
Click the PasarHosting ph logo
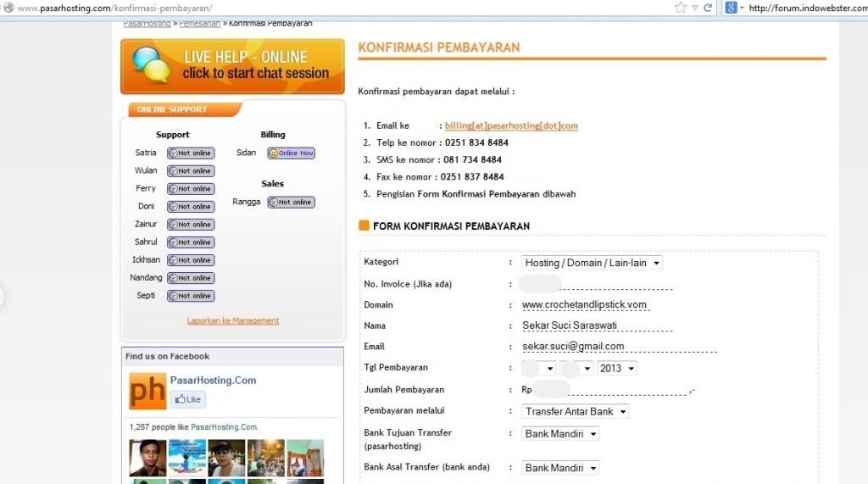pyautogui.click(x=147, y=391)
